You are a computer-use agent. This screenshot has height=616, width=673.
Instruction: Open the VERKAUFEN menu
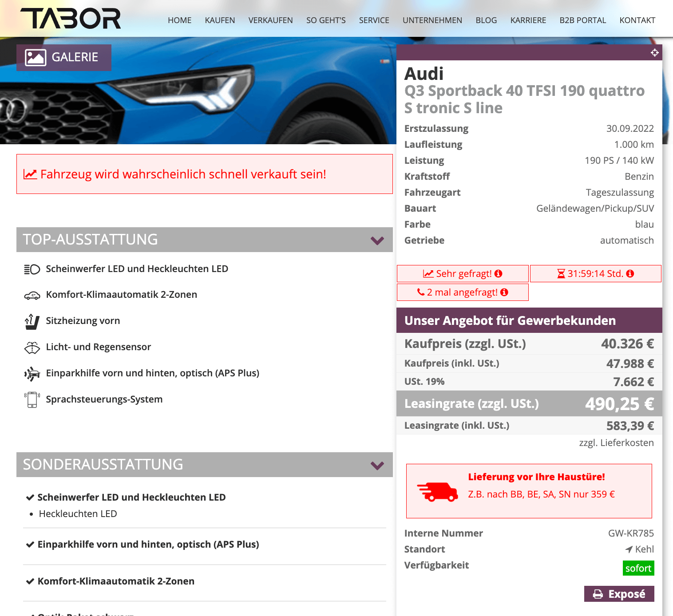270,20
